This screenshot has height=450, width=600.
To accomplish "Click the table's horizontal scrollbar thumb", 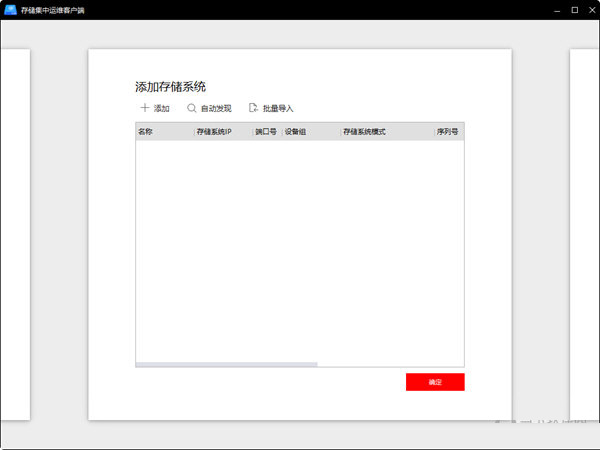I will point(227,364).
